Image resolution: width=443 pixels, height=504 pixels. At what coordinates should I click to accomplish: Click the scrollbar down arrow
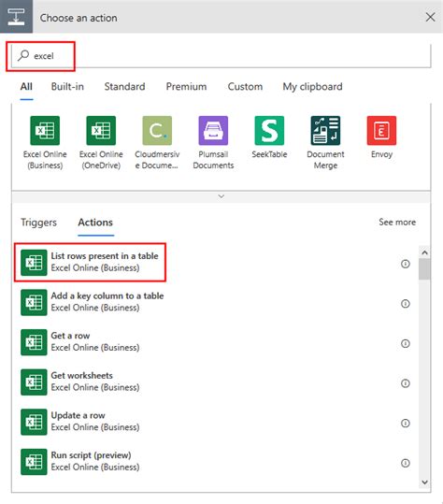[424, 482]
